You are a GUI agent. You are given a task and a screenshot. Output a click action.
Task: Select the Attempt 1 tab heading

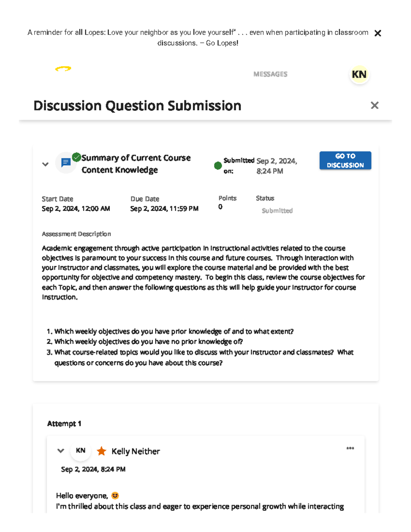(x=64, y=423)
